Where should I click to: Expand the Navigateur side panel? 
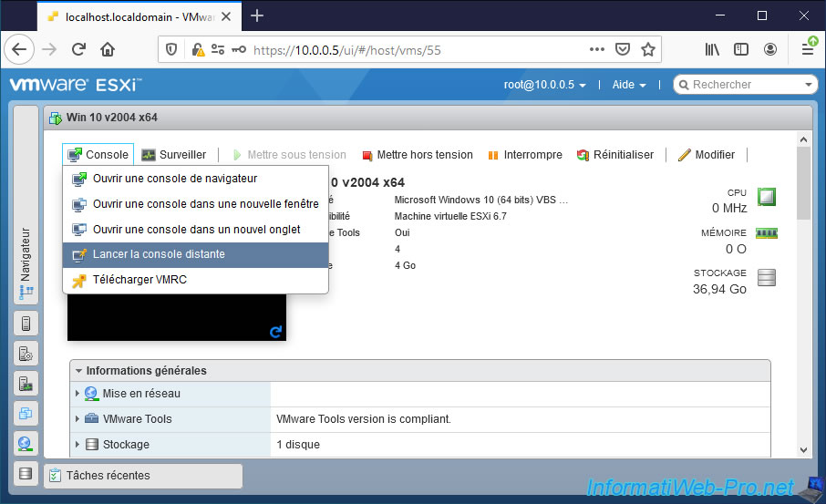26,205
